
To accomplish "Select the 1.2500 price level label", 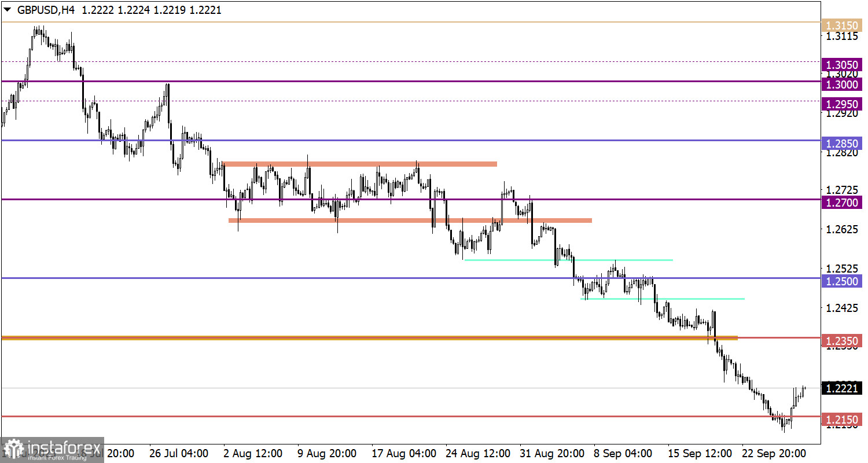I will (x=843, y=281).
